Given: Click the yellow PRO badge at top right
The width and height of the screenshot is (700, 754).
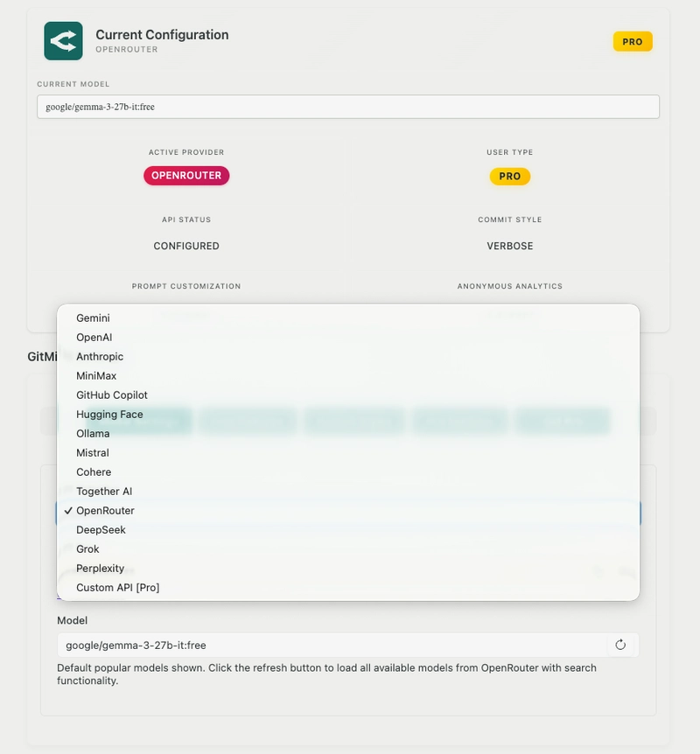Looking at the screenshot, I should (631, 41).
